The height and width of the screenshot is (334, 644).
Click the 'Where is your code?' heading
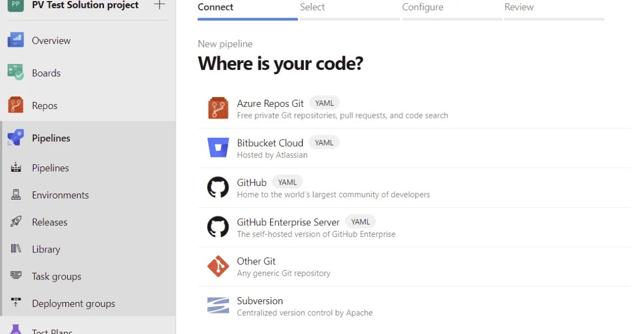pyautogui.click(x=281, y=63)
